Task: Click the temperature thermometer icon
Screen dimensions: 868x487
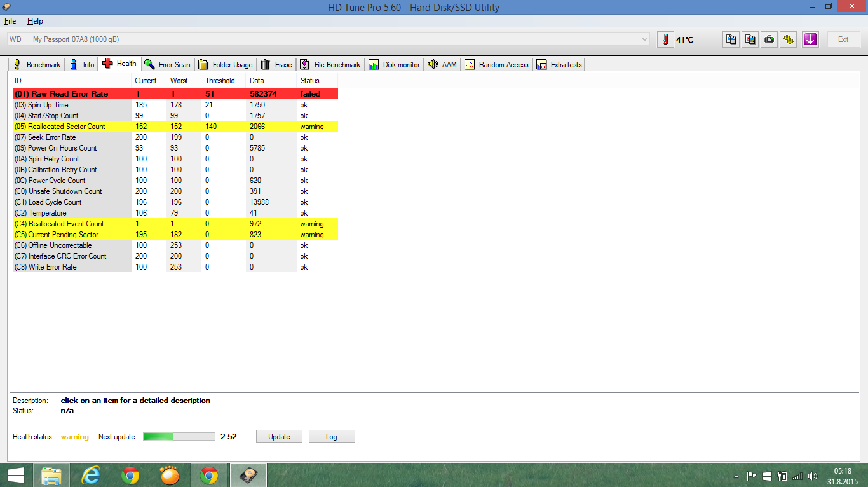Action: coord(665,39)
